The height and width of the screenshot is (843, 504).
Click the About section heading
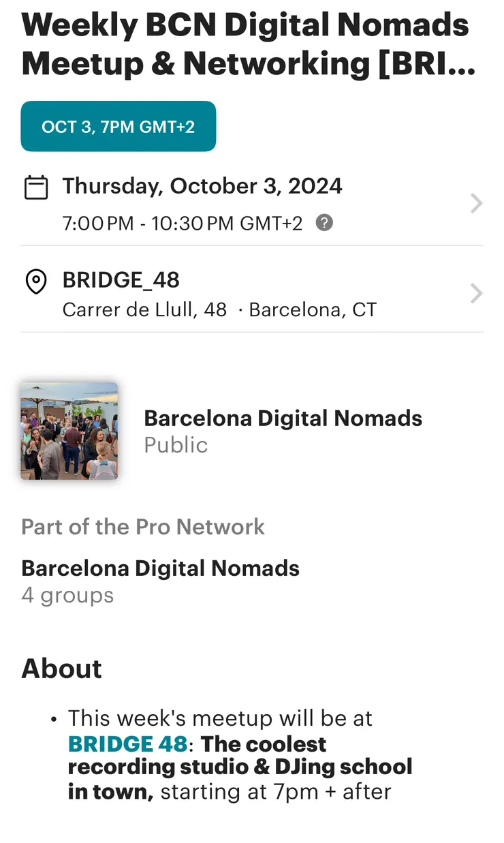pos(61,669)
